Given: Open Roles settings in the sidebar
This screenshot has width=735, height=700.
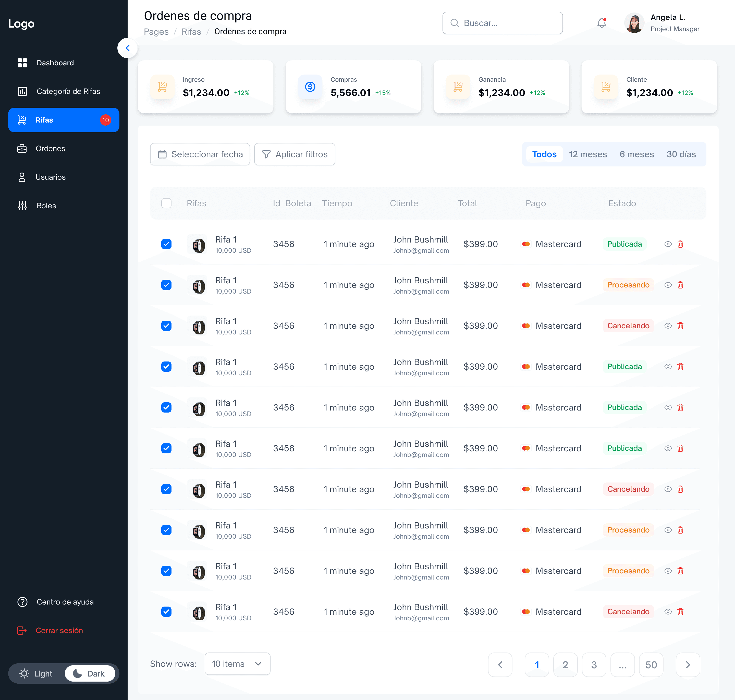Looking at the screenshot, I should (46, 206).
